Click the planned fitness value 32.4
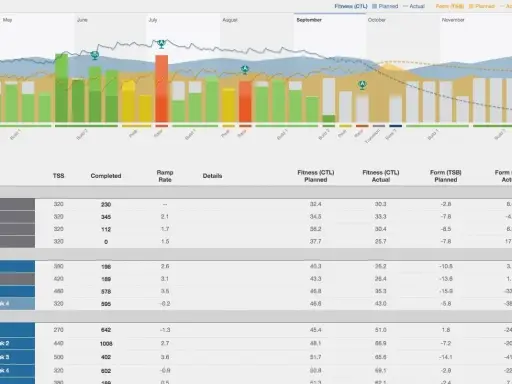This screenshot has height=384, width=512. click(316, 204)
